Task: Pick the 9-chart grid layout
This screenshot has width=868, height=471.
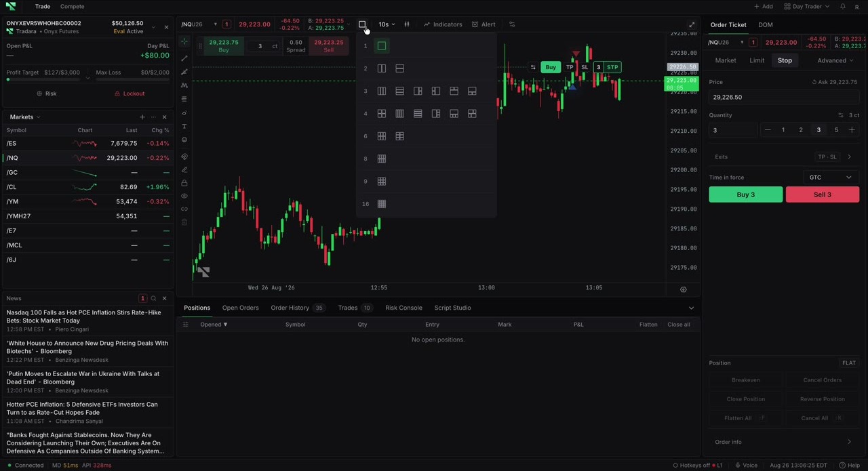Action: (x=382, y=182)
